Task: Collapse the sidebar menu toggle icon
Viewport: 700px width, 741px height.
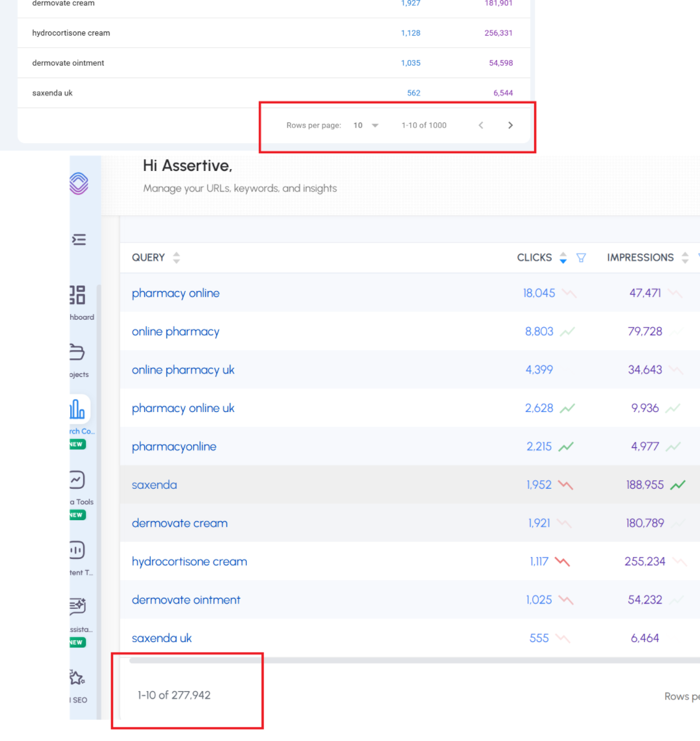Action: click(x=79, y=240)
